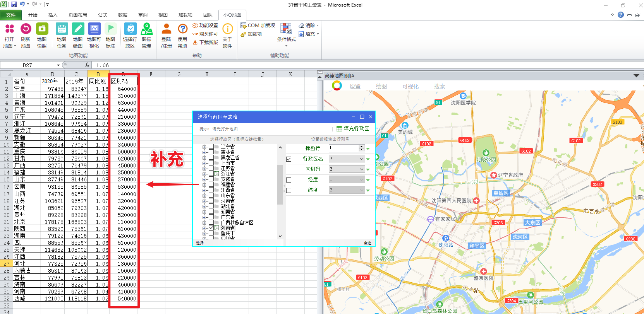Enable the 纬度 (latitude) checkbox
Screen dimensions: 644x314
tap(289, 190)
